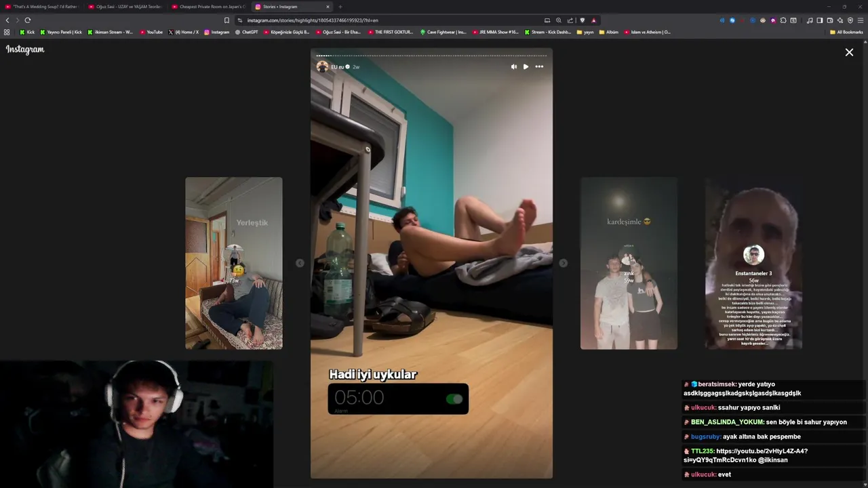The image size is (868, 488).
Task: Click bugsruby username in chat
Action: point(706,436)
